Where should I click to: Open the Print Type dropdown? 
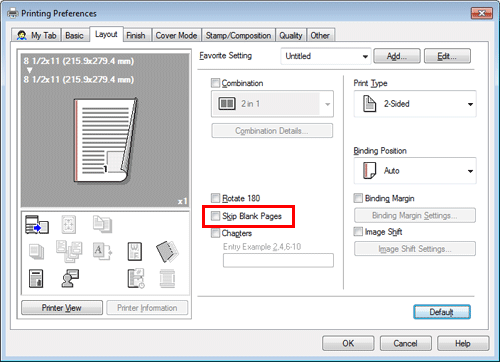(x=415, y=104)
